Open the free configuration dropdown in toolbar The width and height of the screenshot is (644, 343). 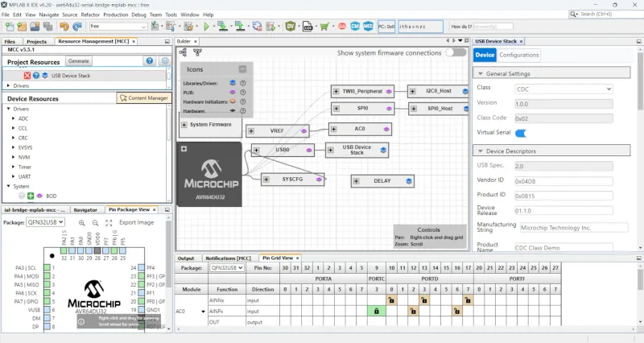tap(118, 27)
